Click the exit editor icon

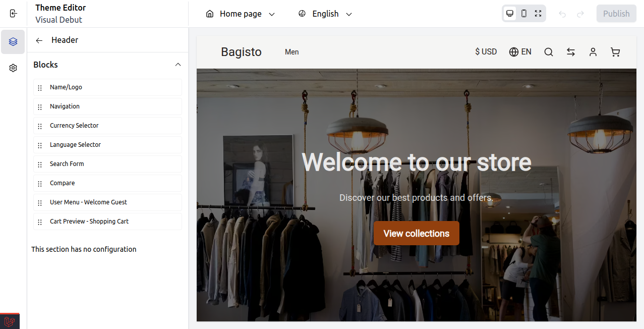(x=13, y=14)
